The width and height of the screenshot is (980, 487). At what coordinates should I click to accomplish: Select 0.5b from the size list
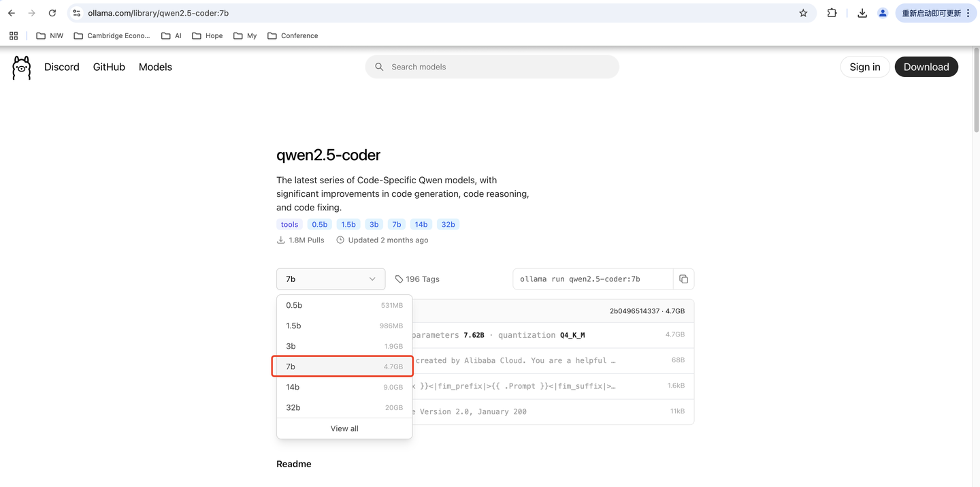(x=344, y=305)
